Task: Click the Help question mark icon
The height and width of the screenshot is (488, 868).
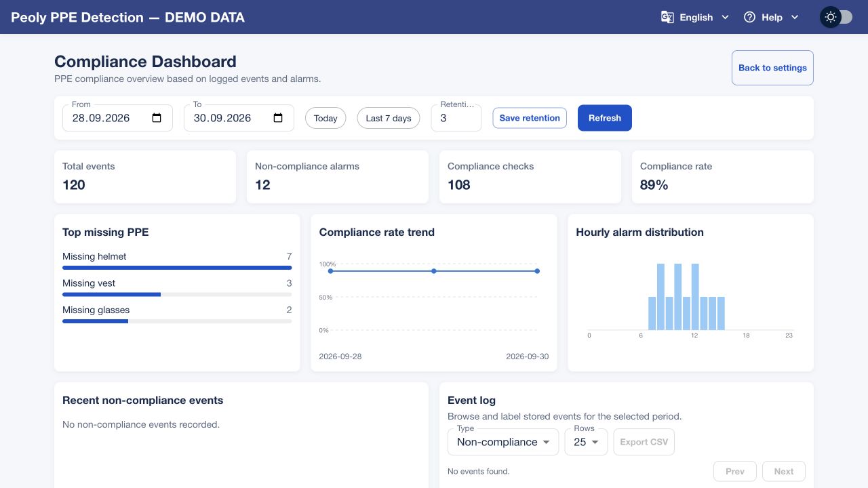Action: [x=749, y=17]
